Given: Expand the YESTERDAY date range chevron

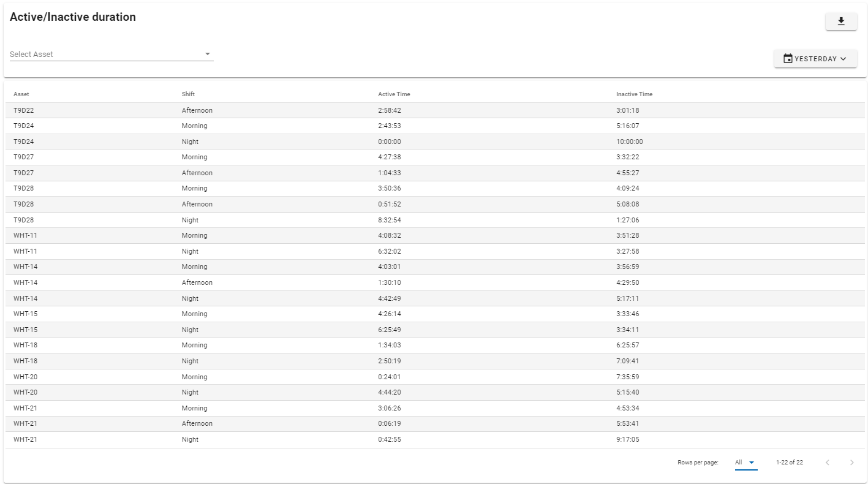Looking at the screenshot, I should tap(843, 59).
